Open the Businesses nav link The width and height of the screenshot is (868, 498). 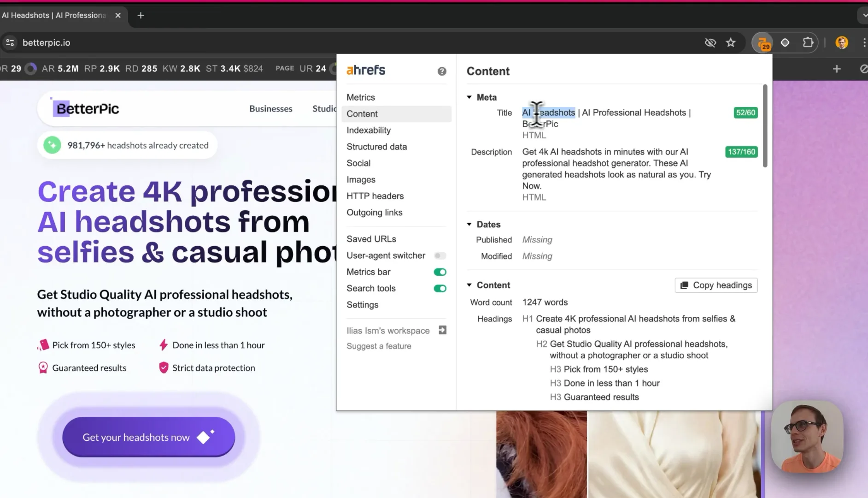[271, 109]
